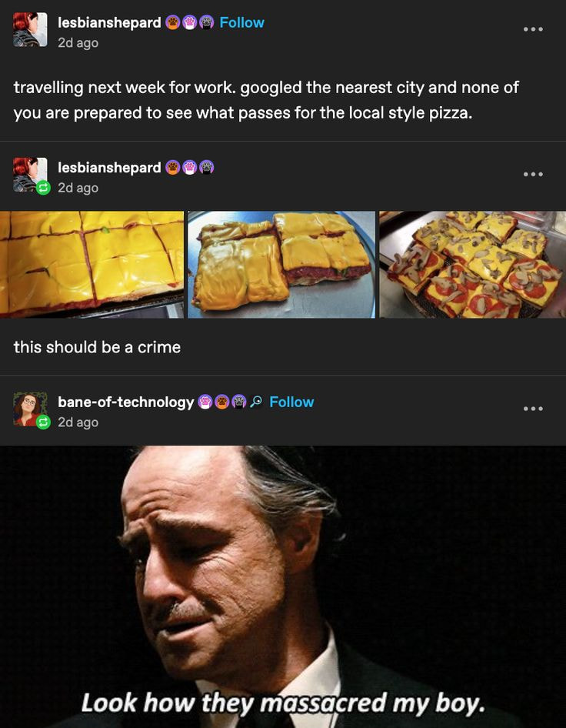Open the lesbianshepard username in the top post

point(109,22)
